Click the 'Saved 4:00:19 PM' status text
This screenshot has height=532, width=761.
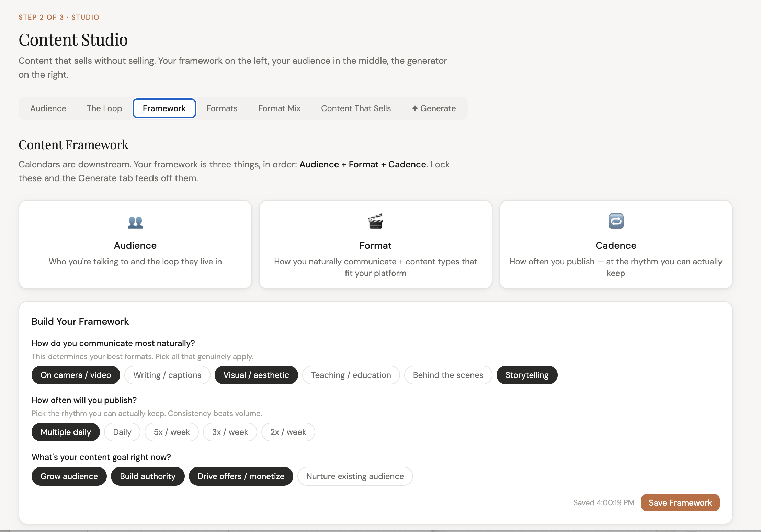point(604,503)
